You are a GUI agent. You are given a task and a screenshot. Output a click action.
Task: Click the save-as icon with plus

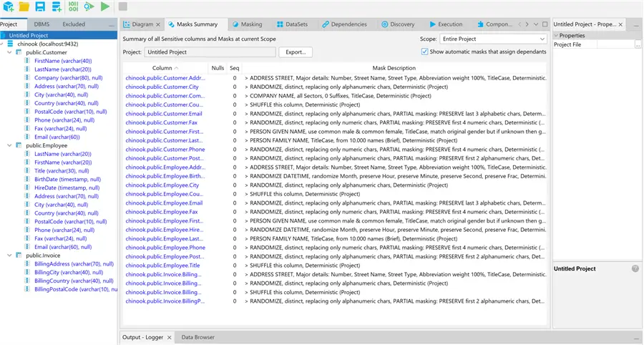[57, 6]
